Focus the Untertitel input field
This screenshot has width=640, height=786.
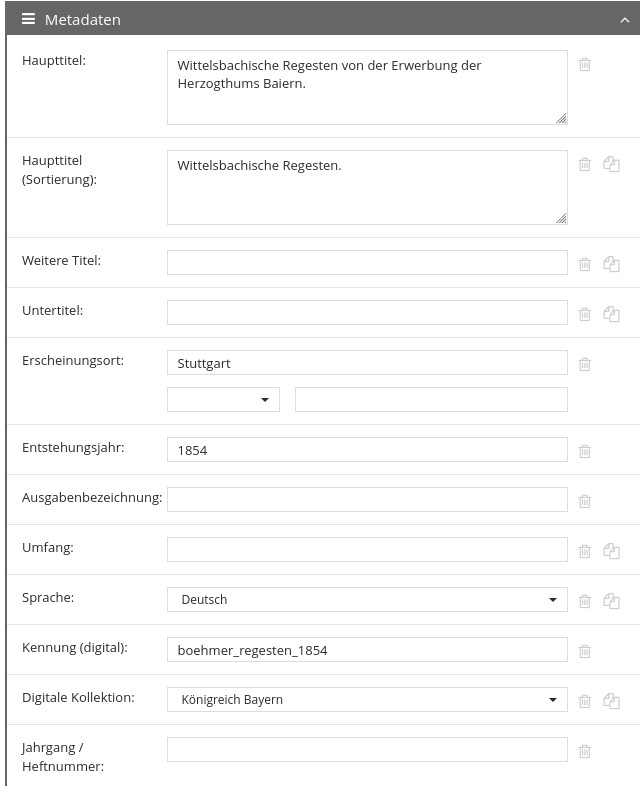[367, 312]
